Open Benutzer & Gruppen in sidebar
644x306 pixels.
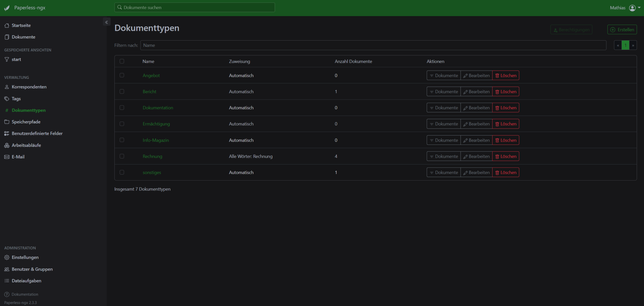click(x=32, y=269)
